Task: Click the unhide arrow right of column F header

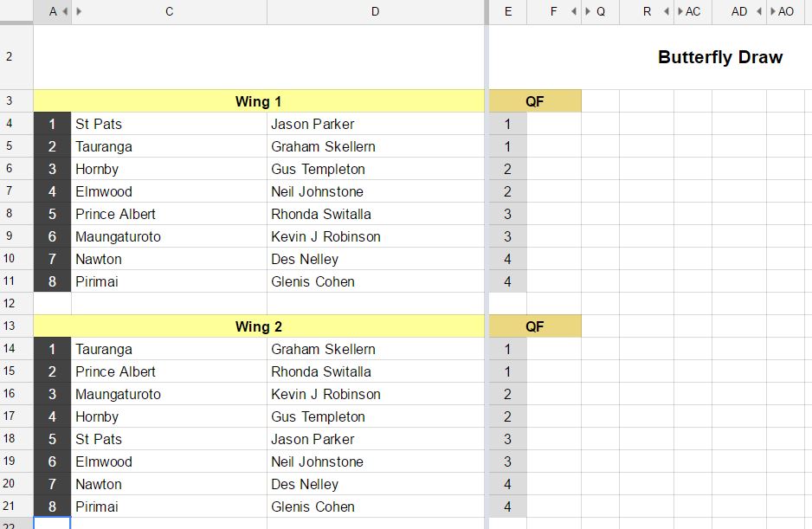Action: click(x=573, y=12)
